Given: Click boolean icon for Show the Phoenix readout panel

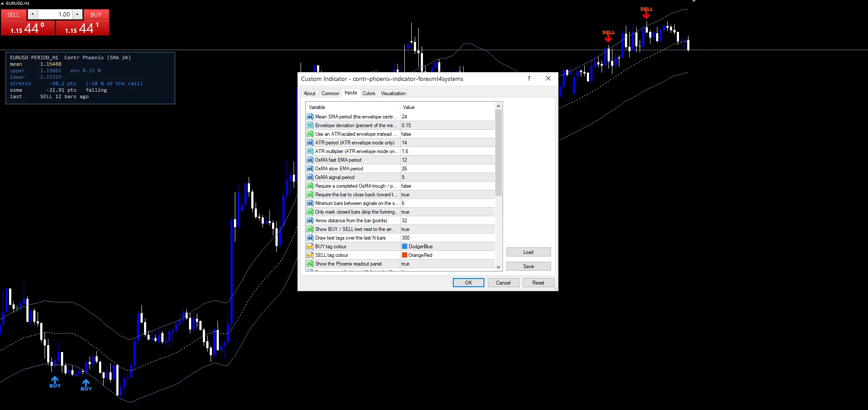Looking at the screenshot, I should tap(310, 264).
